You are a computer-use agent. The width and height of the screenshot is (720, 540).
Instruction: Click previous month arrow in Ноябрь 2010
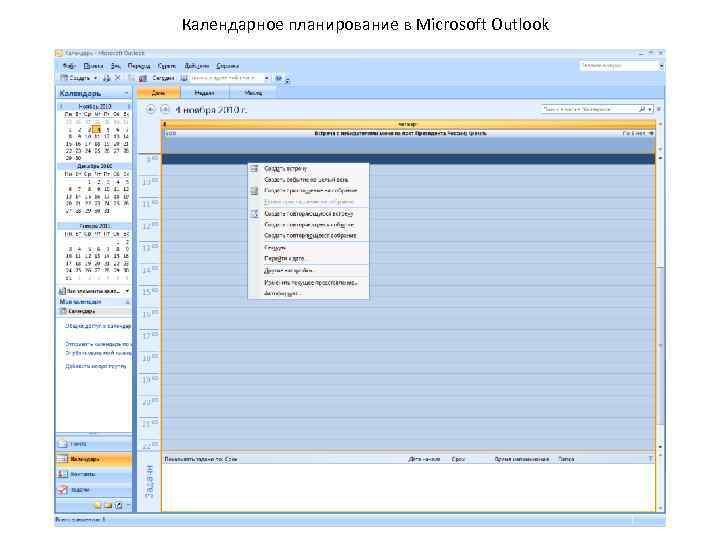61,107
